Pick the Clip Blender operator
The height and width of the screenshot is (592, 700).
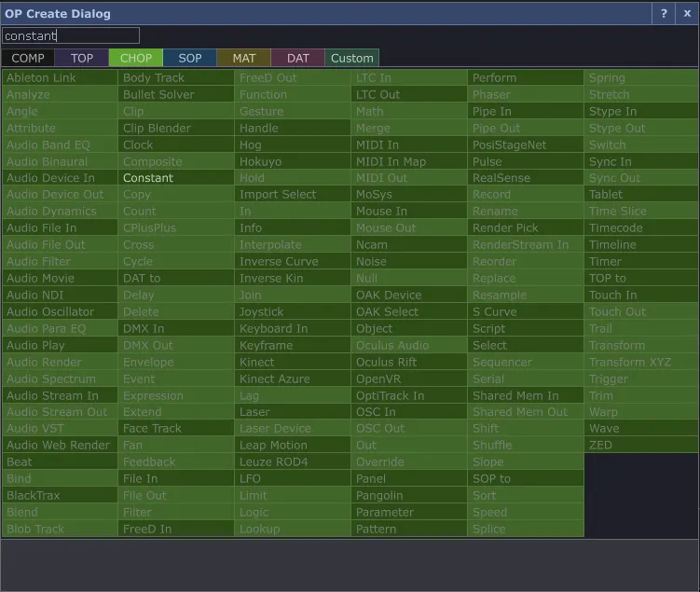click(176, 128)
